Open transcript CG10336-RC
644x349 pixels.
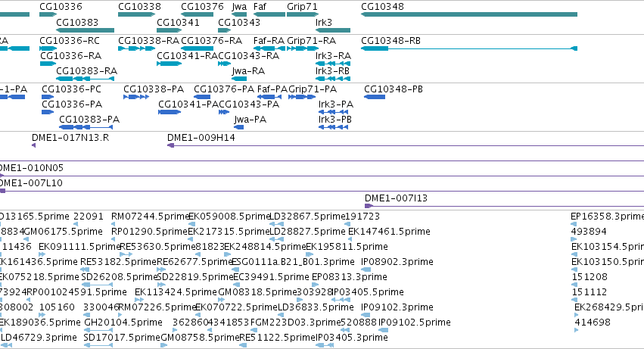point(70,41)
